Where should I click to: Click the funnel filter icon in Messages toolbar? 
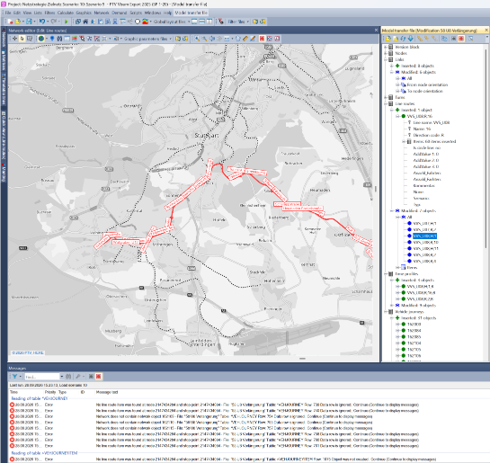click(x=15, y=376)
